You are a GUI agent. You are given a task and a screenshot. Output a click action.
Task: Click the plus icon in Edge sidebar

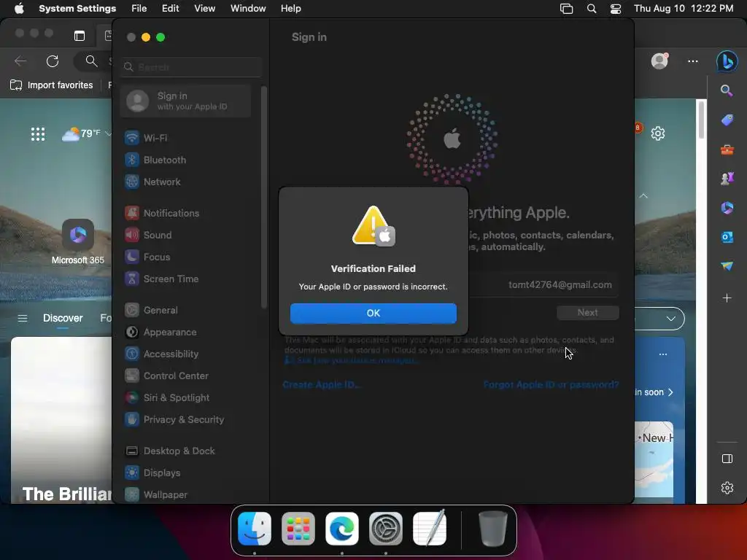[727, 298]
